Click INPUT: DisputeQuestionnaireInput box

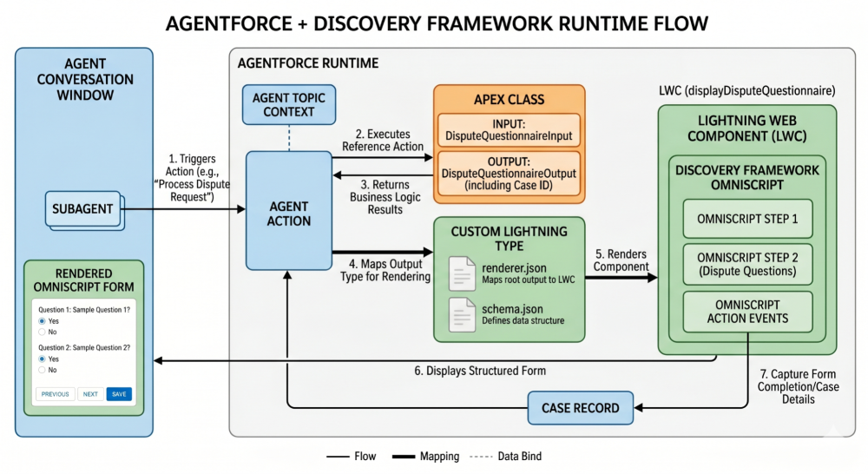pyautogui.click(x=509, y=130)
